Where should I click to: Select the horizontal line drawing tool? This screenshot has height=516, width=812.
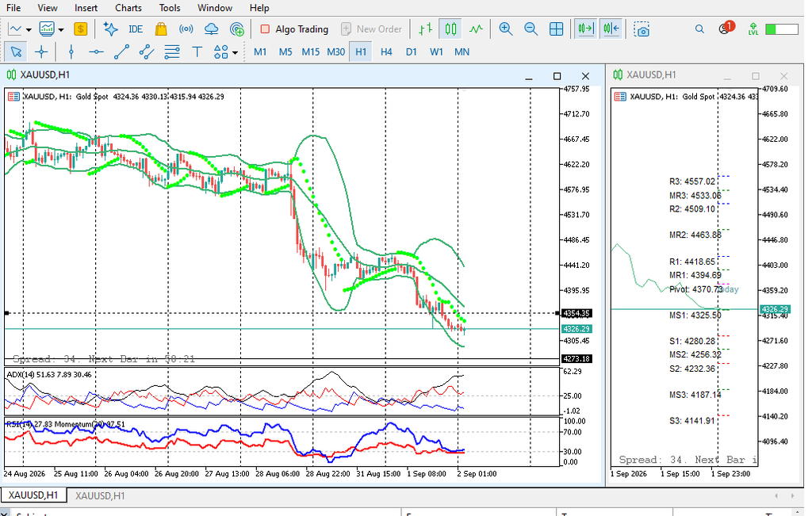pos(96,52)
